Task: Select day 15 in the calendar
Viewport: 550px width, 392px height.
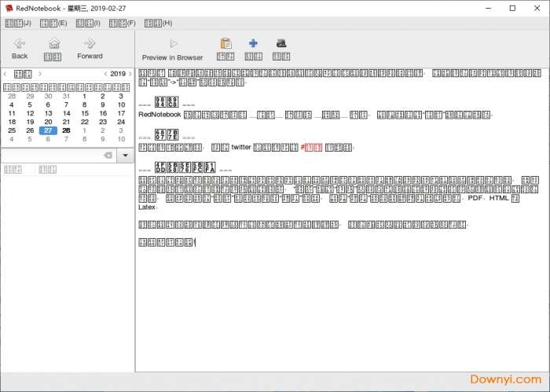Action: coord(85,113)
